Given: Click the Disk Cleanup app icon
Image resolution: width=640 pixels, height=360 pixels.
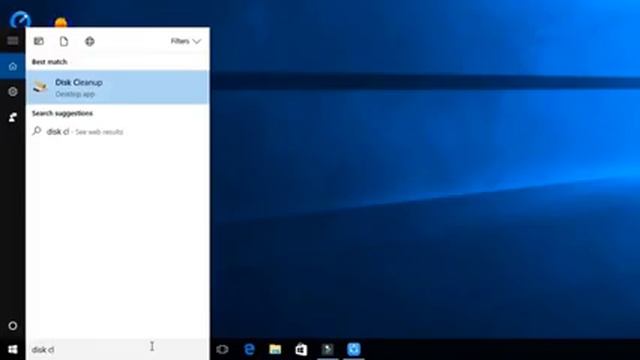Looking at the screenshot, I should tap(40, 87).
